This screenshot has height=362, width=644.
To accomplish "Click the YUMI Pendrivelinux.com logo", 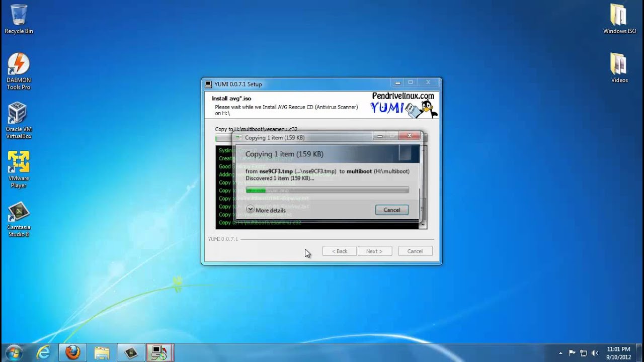I will tap(404, 105).
